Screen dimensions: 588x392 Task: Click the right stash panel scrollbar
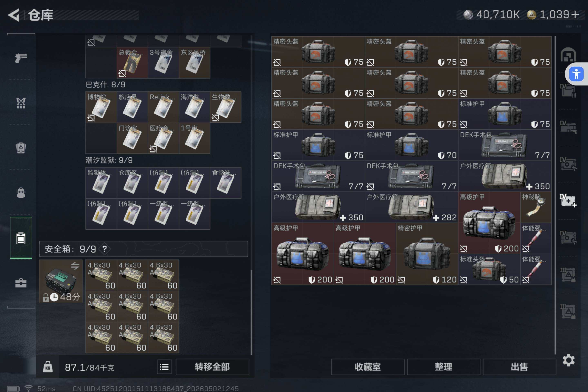pyautogui.click(x=555, y=195)
